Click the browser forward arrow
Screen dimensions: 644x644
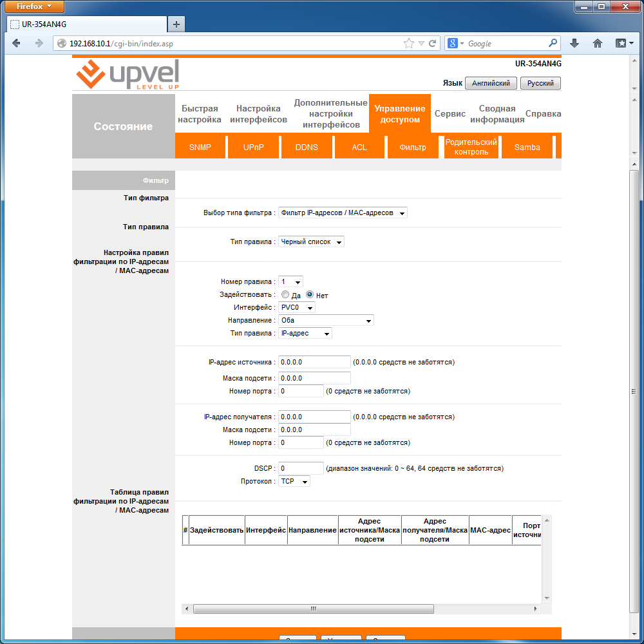(39, 43)
